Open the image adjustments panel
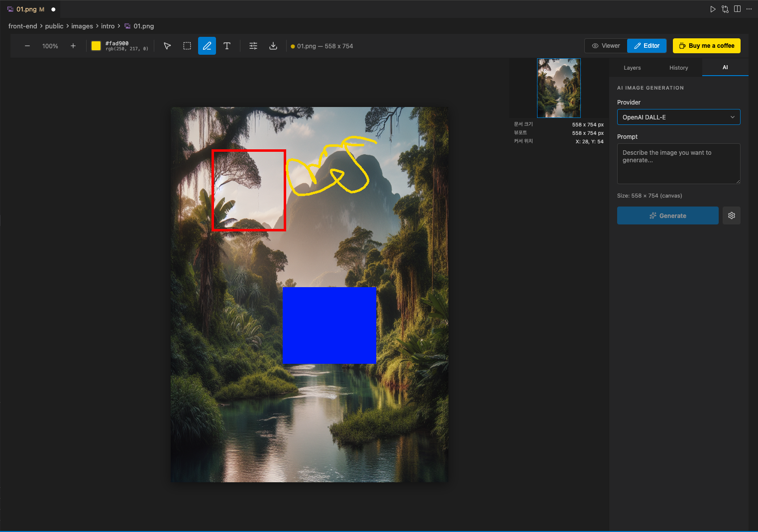Viewport: 758px width, 532px height. pyautogui.click(x=253, y=45)
